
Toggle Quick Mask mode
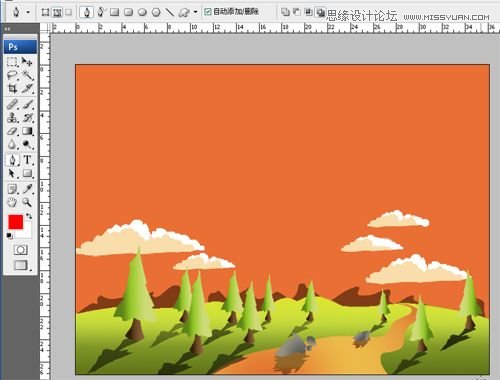pyautogui.click(x=20, y=250)
